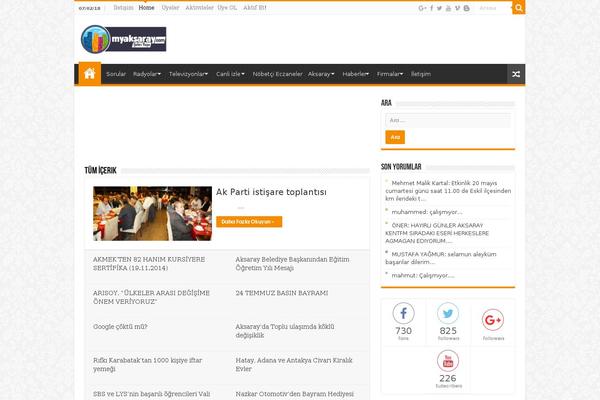
Task: Click the orange search magnifier icon at top
Action: pos(518,8)
